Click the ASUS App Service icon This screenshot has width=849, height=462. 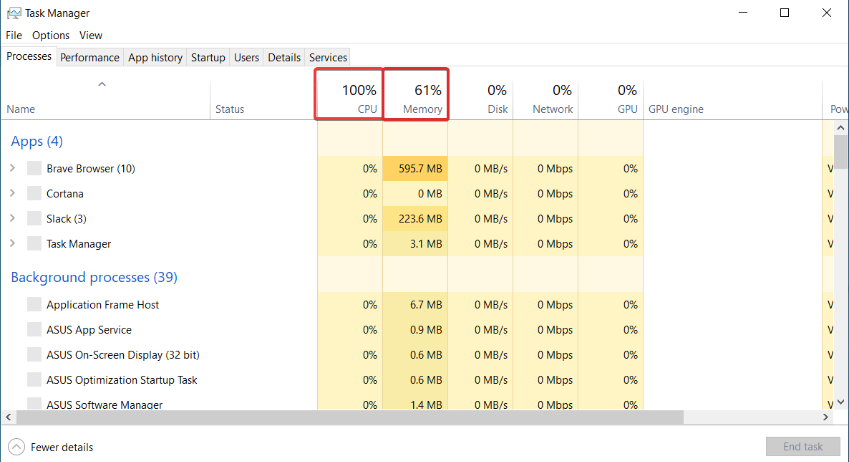(x=35, y=330)
